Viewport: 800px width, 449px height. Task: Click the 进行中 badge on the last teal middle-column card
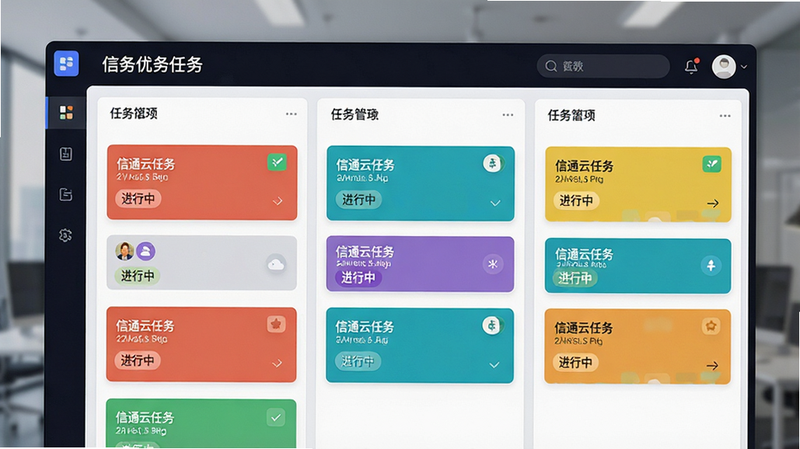coord(358,361)
